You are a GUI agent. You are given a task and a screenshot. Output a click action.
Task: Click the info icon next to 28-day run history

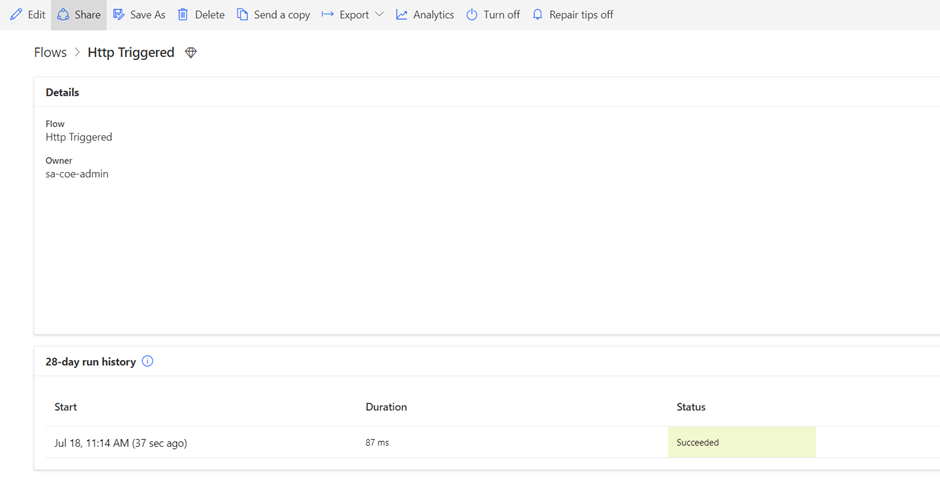148,362
